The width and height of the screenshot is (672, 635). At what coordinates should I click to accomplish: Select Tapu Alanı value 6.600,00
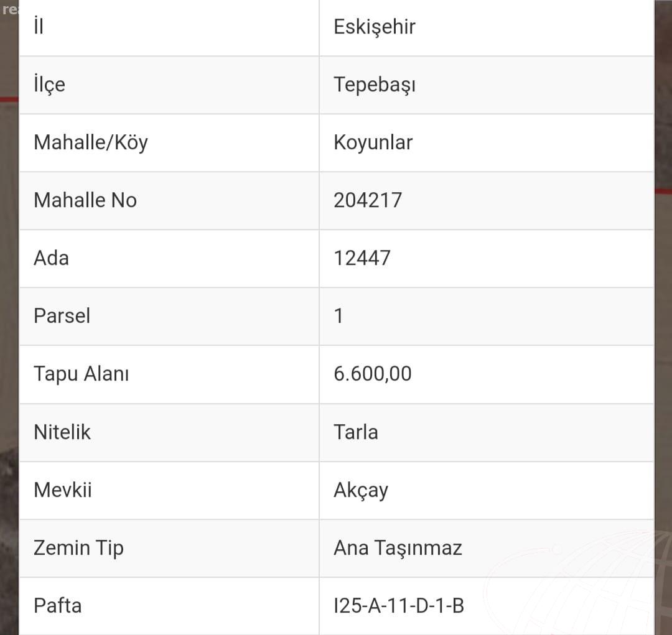click(x=373, y=374)
